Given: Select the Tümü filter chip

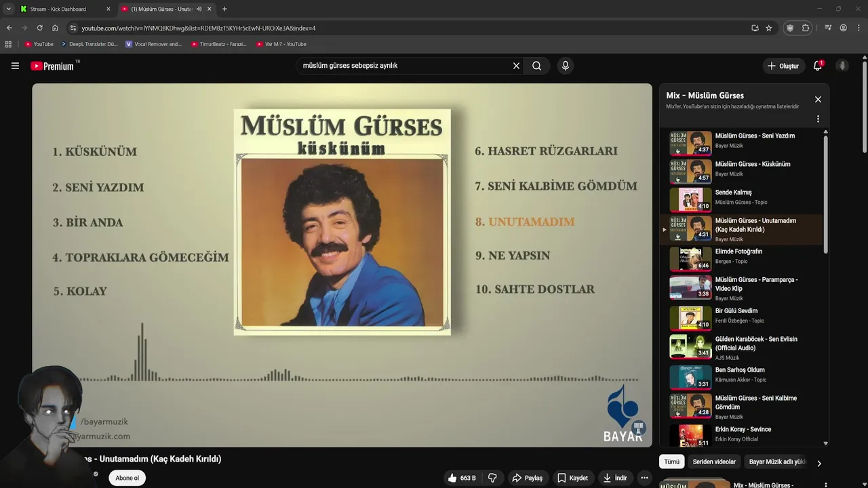Looking at the screenshot, I should (671, 462).
